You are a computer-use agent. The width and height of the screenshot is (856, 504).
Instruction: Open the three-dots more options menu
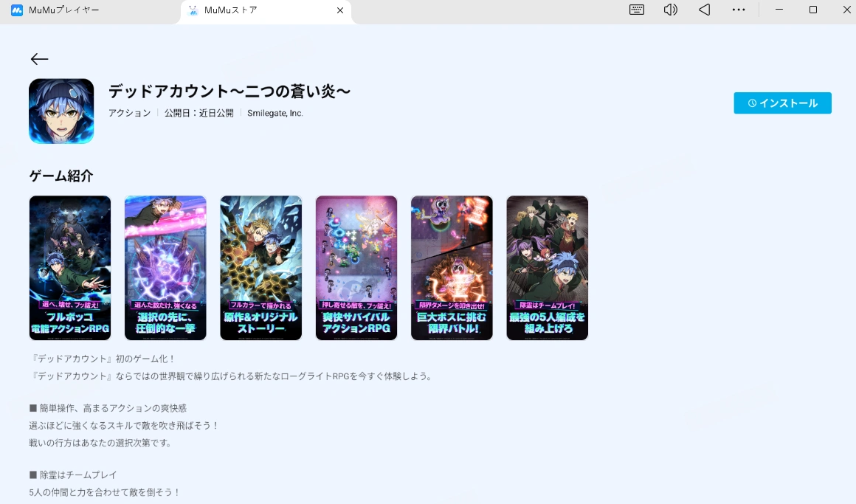pos(739,10)
